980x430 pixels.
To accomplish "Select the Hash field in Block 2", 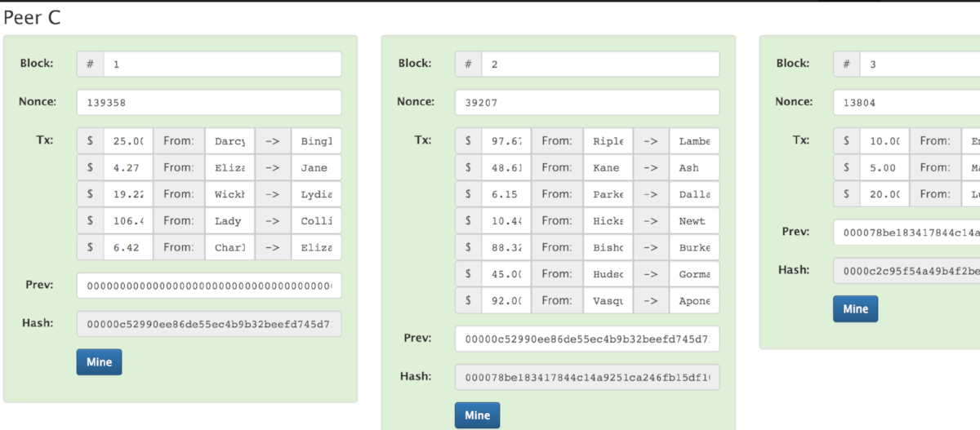I will [587, 377].
